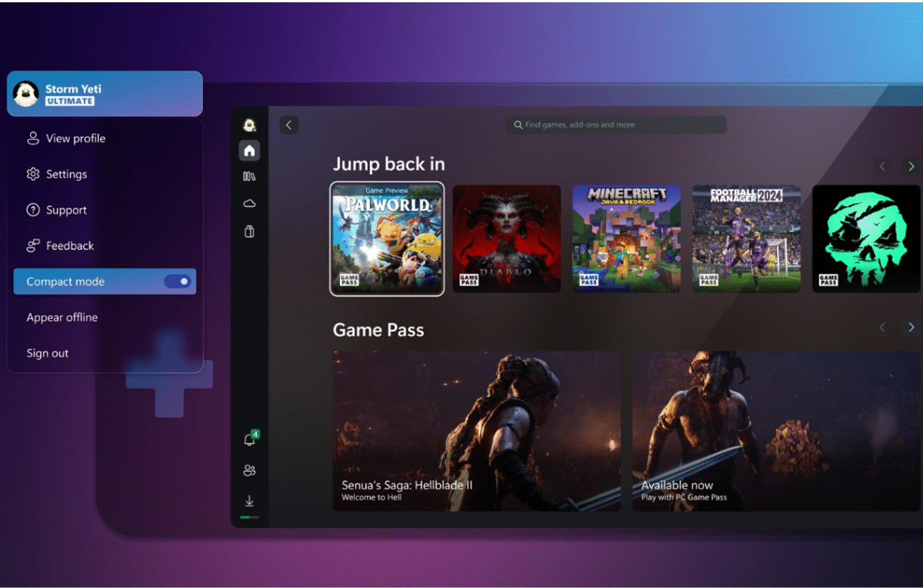Open the Home icon in sidebar
The width and height of the screenshot is (923, 588).
pos(249,151)
